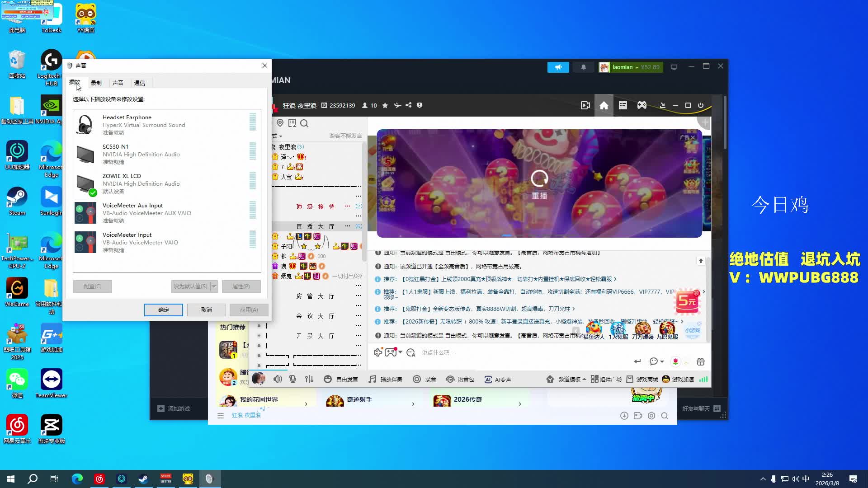Click the 录音 record button
The width and height of the screenshot is (868, 488).
[425, 379]
